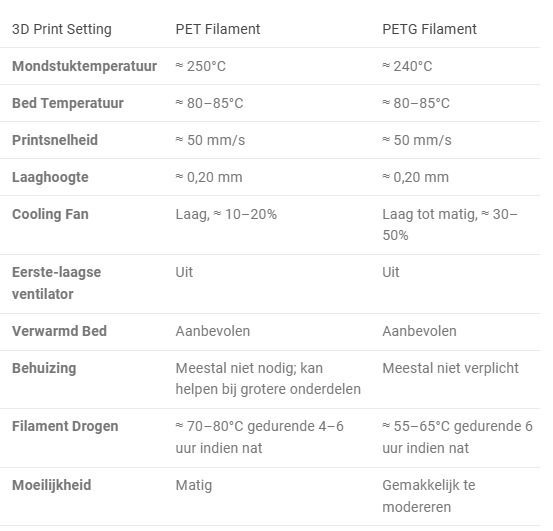The image size is (553, 531).
Task: Click the Laag, ≈ 10–20% cell
Action: [226, 214]
